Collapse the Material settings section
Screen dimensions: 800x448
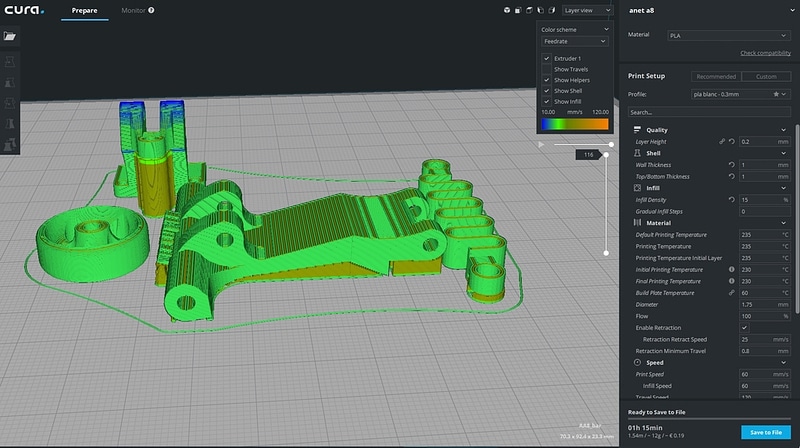784,223
